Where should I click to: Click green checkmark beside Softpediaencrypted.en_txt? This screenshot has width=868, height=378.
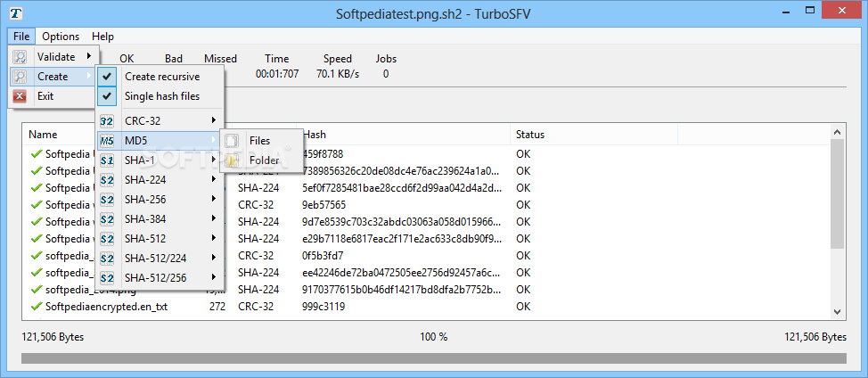(x=37, y=306)
